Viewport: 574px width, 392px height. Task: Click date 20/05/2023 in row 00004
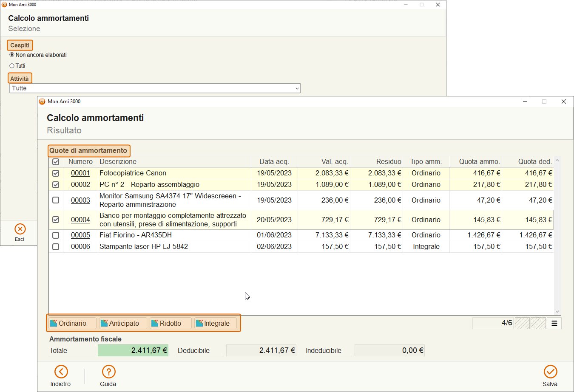click(x=274, y=220)
